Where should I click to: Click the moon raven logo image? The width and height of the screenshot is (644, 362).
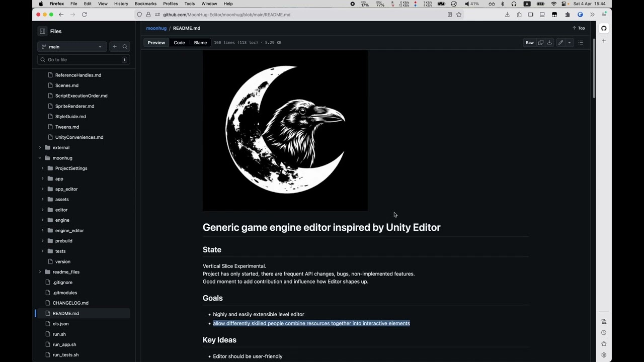point(285,131)
